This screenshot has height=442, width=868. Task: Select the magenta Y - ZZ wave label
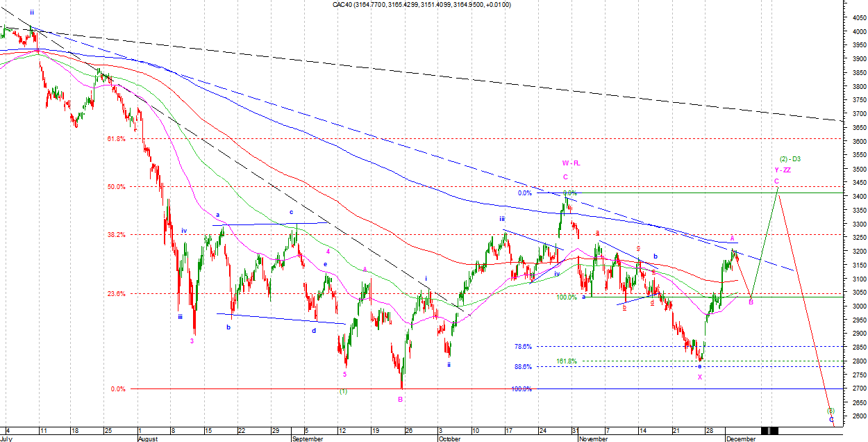783,170
